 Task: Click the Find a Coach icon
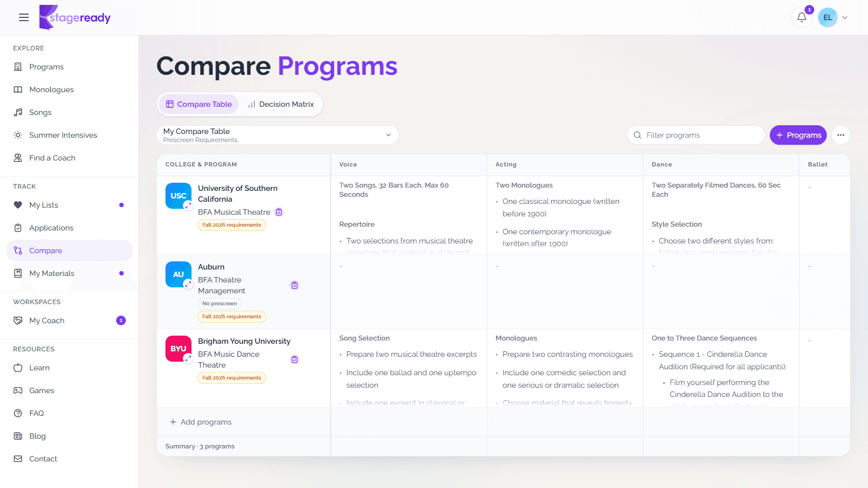pyautogui.click(x=18, y=158)
